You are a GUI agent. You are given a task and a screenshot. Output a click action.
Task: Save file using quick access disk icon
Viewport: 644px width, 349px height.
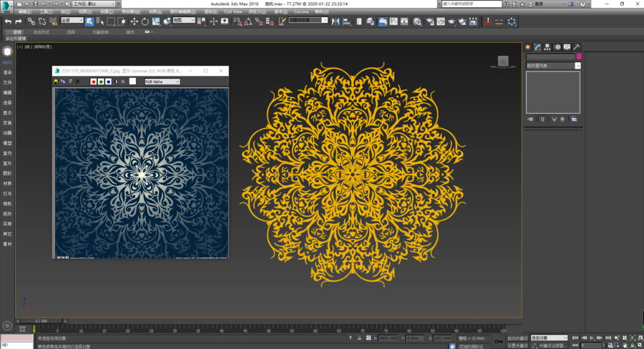[36, 4]
